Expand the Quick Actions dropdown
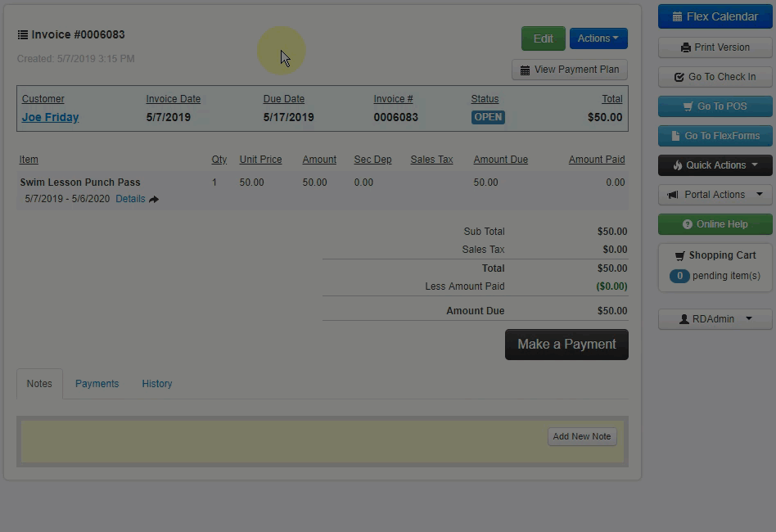 point(715,165)
